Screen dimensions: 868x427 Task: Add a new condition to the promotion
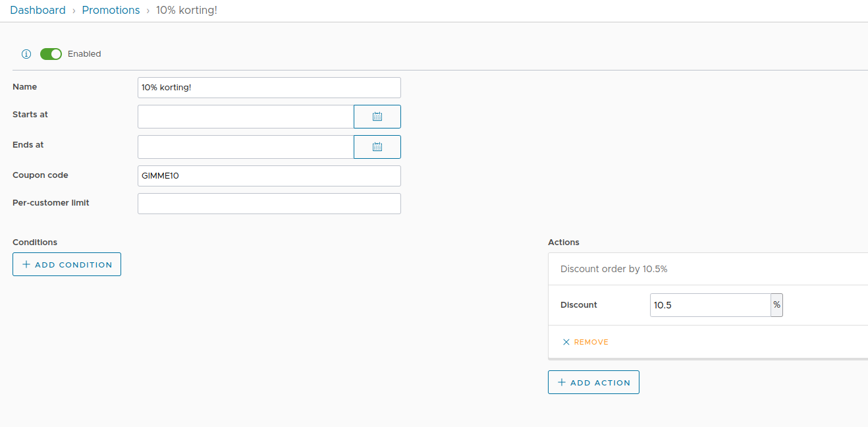(x=67, y=264)
